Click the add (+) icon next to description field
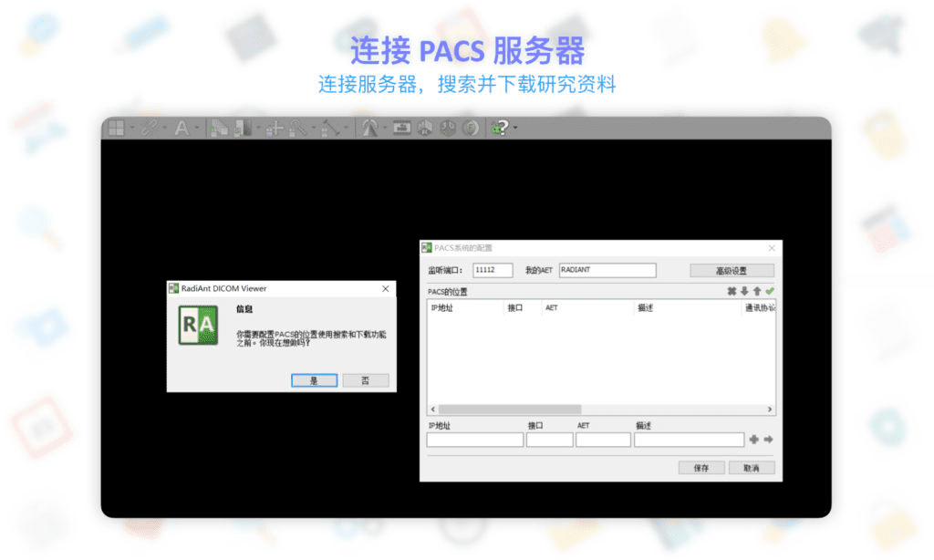This screenshot has height=560, width=934. click(x=755, y=439)
